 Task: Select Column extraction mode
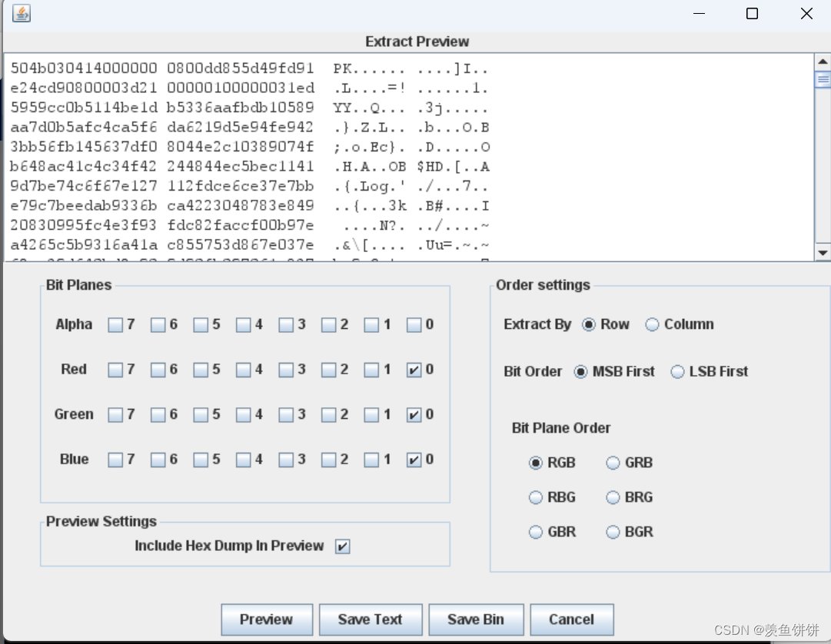(x=651, y=324)
